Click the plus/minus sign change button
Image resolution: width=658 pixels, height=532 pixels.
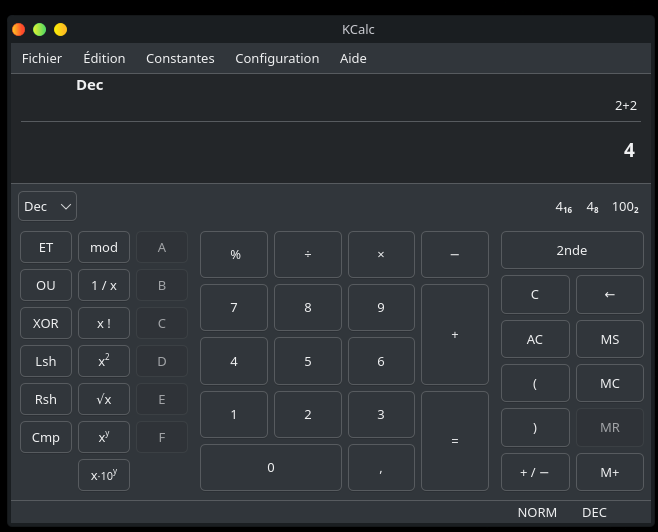(x=535, y=472)
